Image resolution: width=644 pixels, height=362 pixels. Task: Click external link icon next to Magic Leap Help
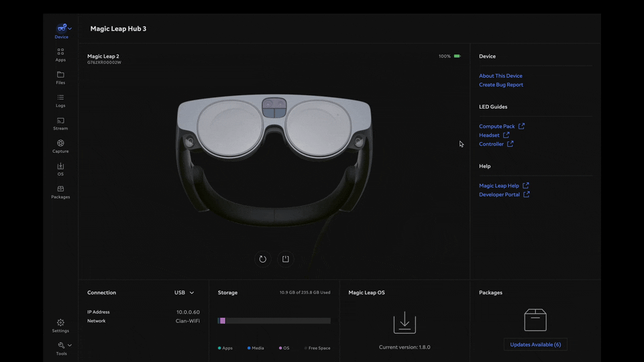(x=526, y=186)
